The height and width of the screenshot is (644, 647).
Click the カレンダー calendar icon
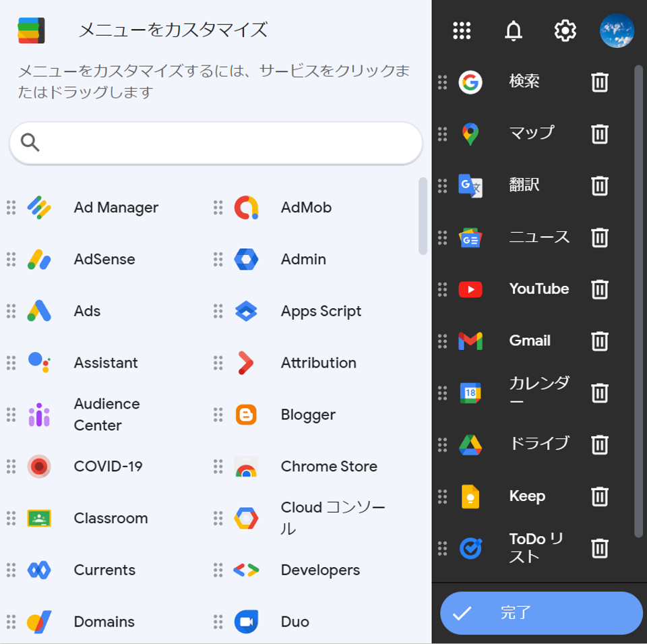click(470, 393)
